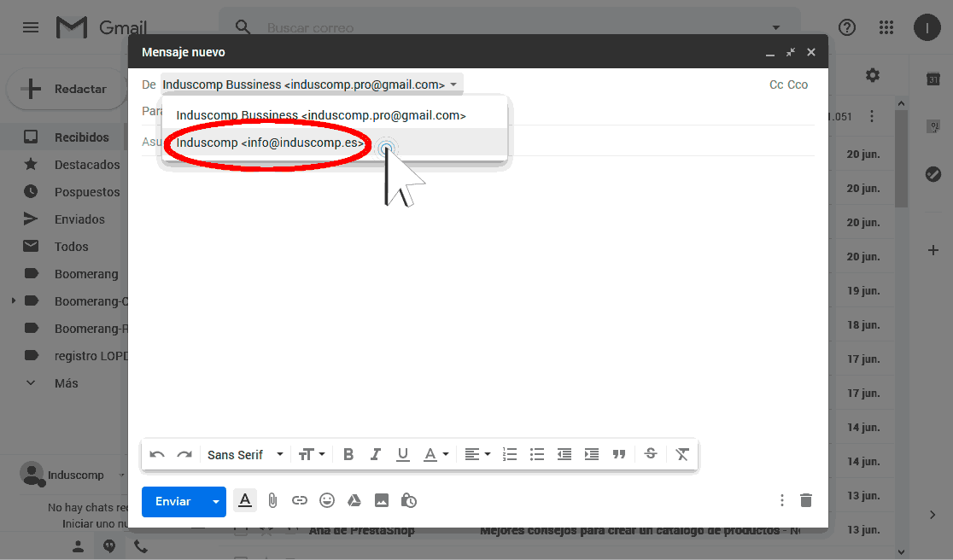The height and width of the screenshot is (560, 953).
Task: Open the Sans Serif font dropdown
Action: [245, 454]
